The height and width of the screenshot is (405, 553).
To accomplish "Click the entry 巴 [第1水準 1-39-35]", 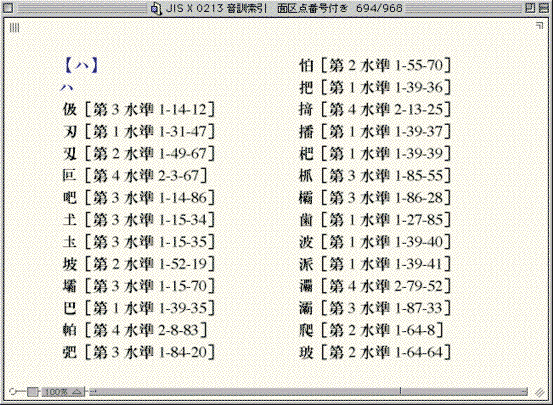I will coord(139,308).
